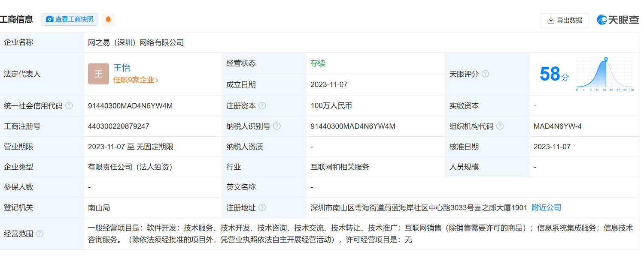The width and height of the screenshot is (644, 261).
Task: Click help icon beside 注册资本
Action: [262, 106]
